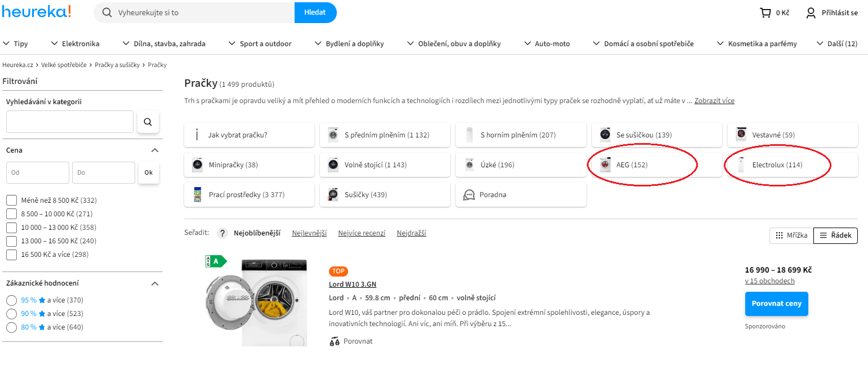Click the Porovnat scales icon for Lord W10
Viewport: 868px width, 365px height.
point(335,341)
